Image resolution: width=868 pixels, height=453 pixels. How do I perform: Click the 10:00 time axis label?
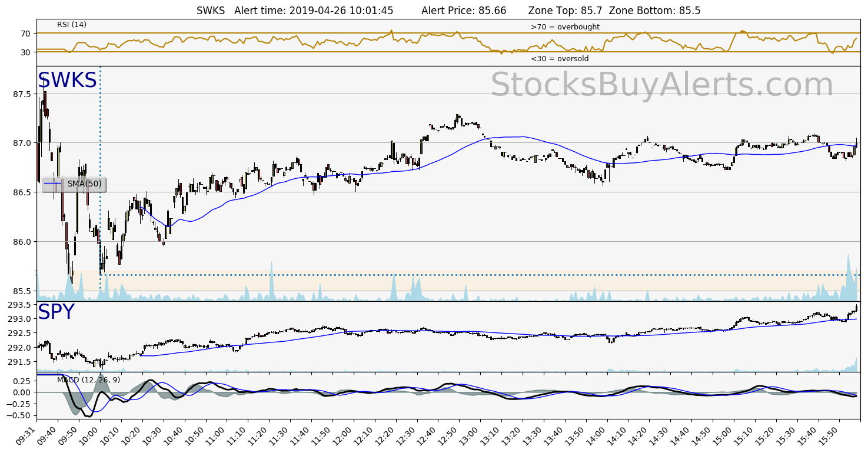[x=90, y=436]
